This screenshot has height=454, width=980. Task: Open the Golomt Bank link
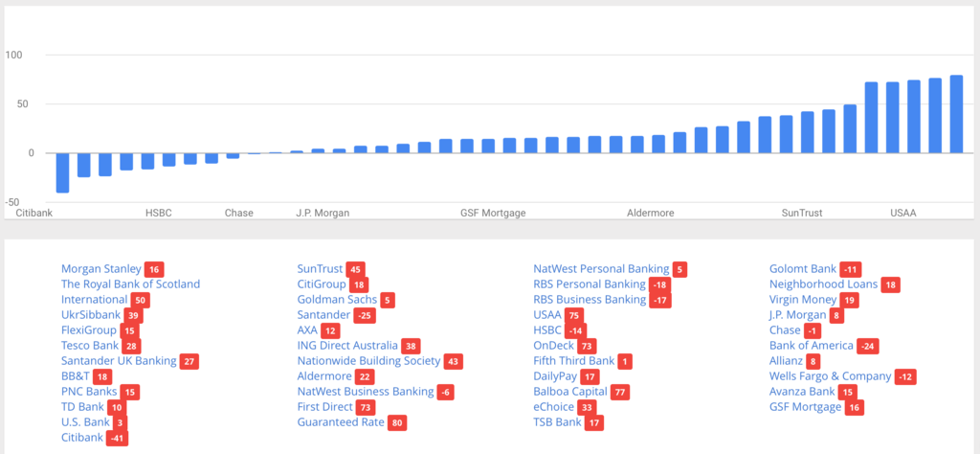(x=803, y=269)
